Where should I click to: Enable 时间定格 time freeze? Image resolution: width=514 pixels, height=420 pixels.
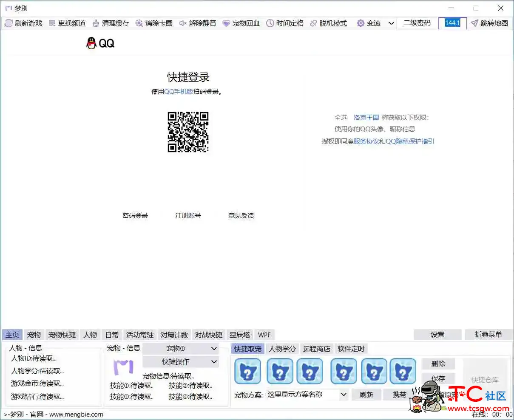coord(269,23)
